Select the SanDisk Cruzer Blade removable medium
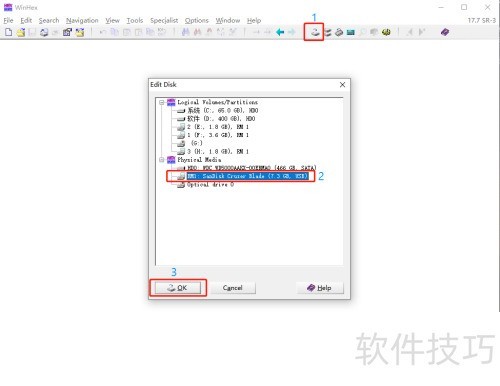Viewport: 500px width, 386px height. pos(247,176)
